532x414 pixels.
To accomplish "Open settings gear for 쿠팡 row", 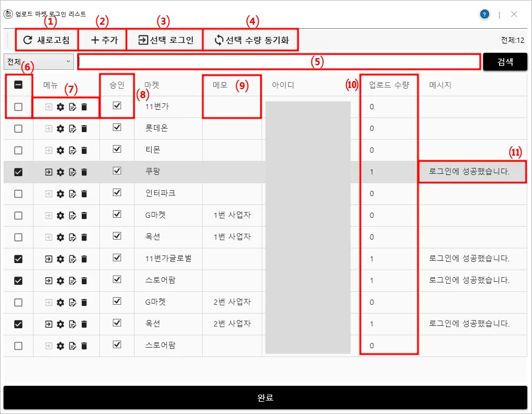I will point(61,172).
